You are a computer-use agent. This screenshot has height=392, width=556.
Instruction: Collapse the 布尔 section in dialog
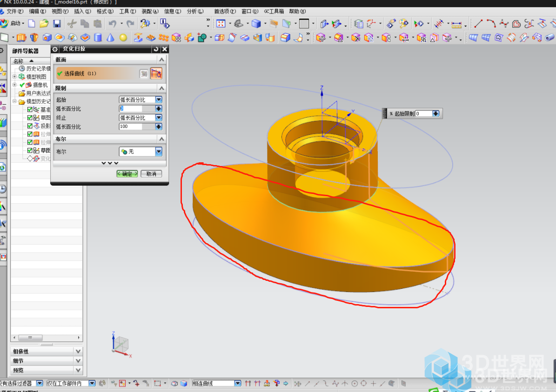(x=162, y=139)
